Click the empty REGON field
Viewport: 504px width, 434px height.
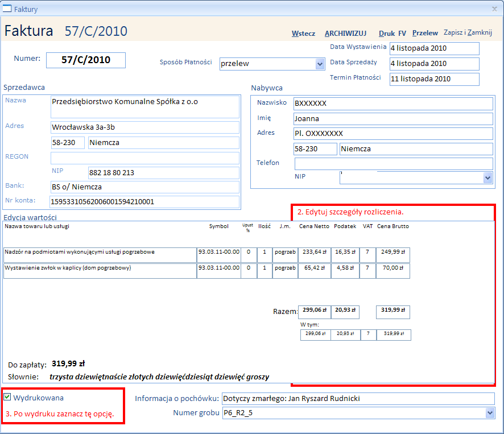(x=145, y=158)
